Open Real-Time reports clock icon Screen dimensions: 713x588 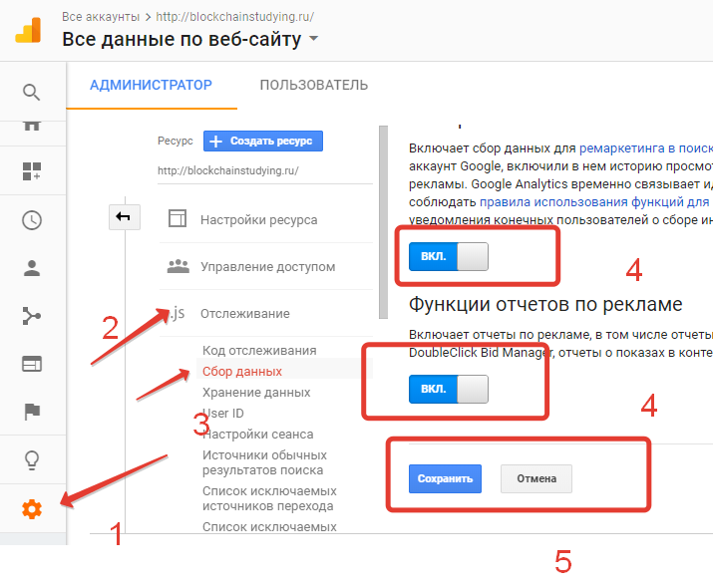pyautogui.click(x=32, y=220)
